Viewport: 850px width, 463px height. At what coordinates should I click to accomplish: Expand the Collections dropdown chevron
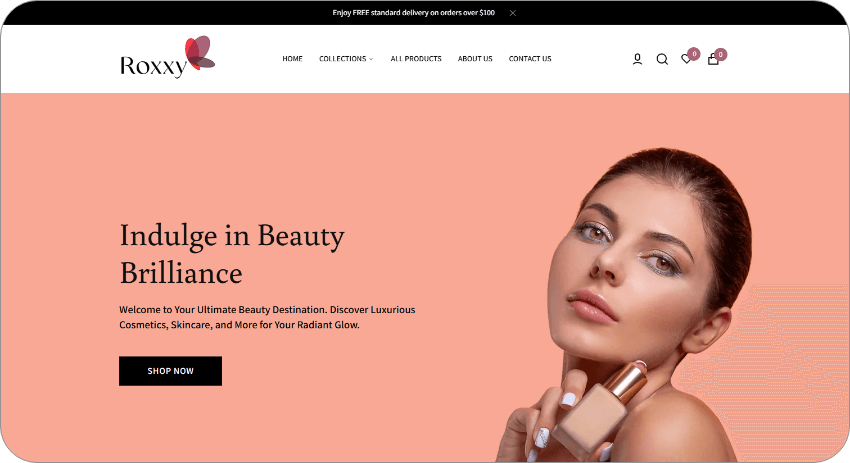pos(371,59)
